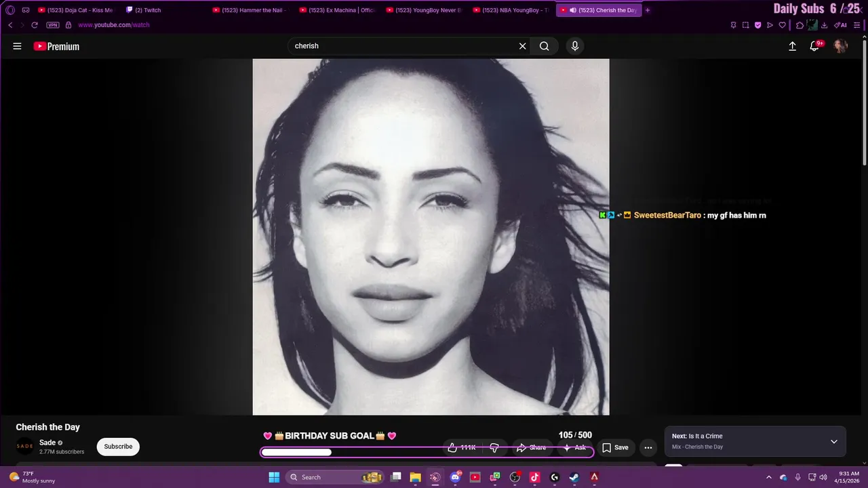The image size is (868, 488).
Task: Reload the current page
Action: 35,25
